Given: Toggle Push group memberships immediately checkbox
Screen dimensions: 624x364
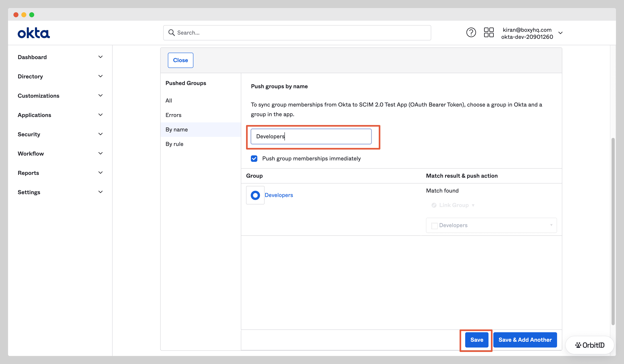Looking at the screenshot, I should tap(254, 158).
